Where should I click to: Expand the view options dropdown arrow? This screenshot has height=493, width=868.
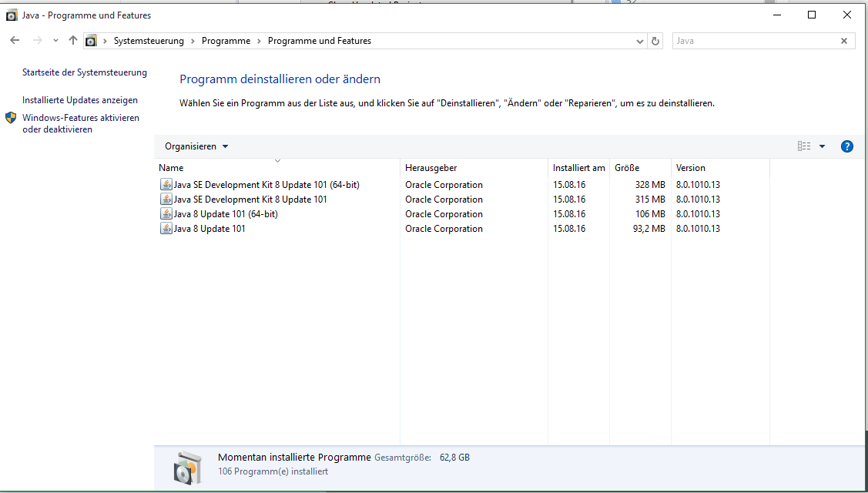(x=822, y=146)
